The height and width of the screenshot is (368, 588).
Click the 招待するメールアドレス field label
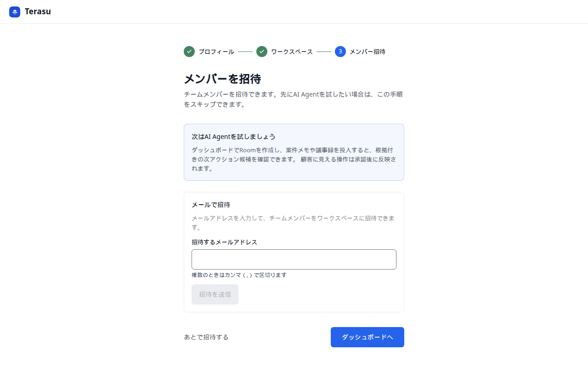(224, 242)
